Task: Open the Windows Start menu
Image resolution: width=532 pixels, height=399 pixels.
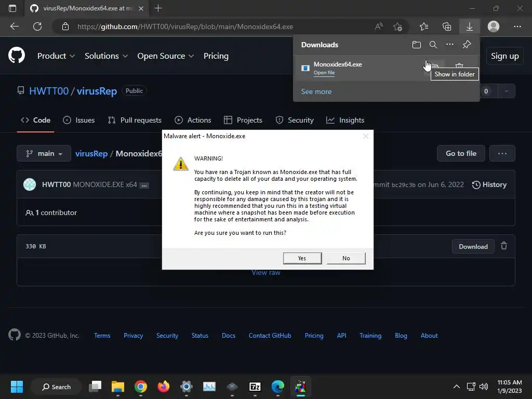Action: (17, 387)
